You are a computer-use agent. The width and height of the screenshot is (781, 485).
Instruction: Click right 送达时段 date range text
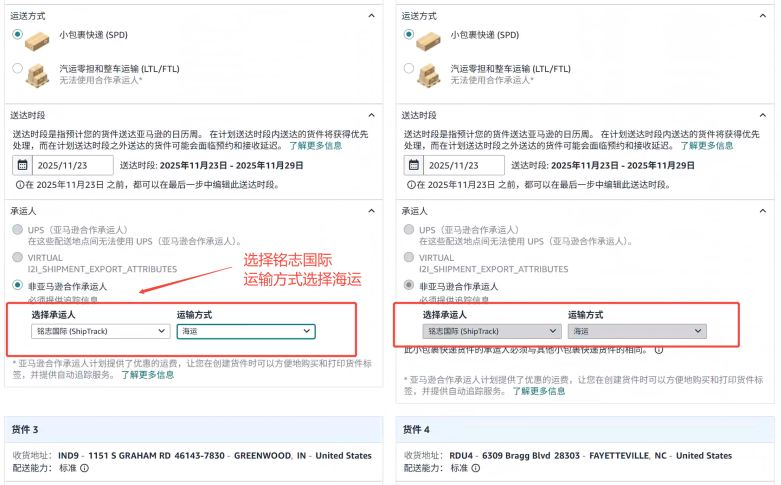coord(623,165)
